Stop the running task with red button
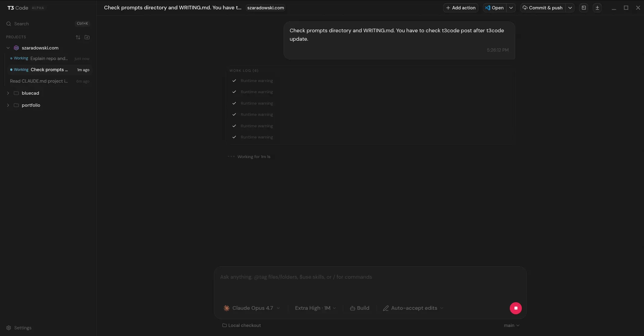 (x=516, y=308)
